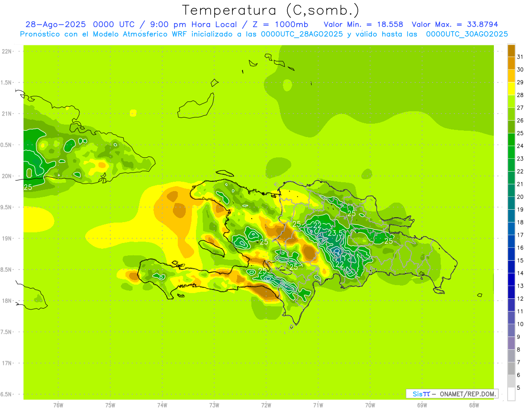Image resolution: width=532 pixels, height=411 pixels.
Task: Click the "17N" latitude axis label
Action: (x=6, y=363)
